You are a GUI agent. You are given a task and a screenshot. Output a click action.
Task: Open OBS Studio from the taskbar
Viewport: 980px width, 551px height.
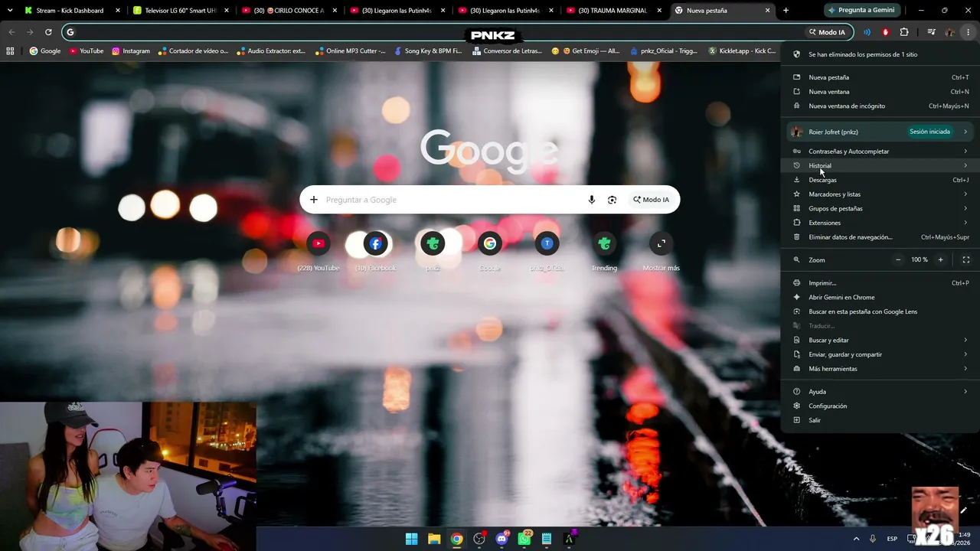479,539
